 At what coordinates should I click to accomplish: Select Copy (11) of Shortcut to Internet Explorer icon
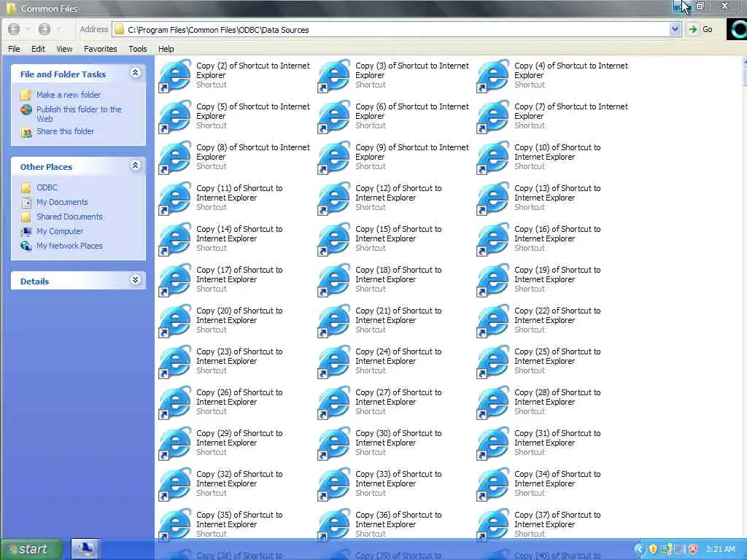[x=175, y=198]
